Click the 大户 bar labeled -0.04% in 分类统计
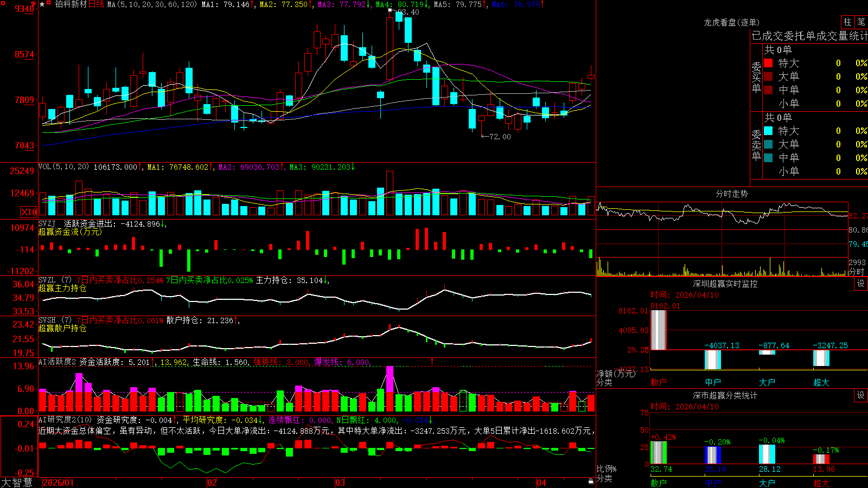The width and height of the screenshot is (868, 488). point(767,454)
